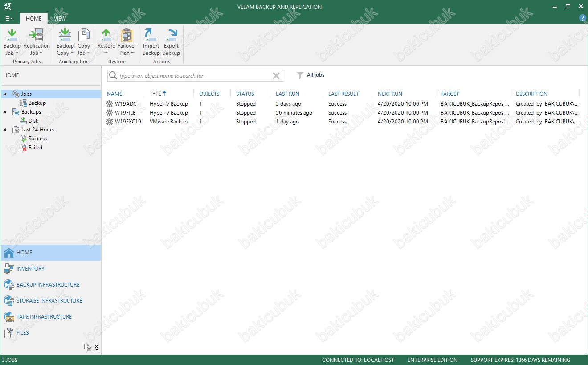Click the All jobs filter label
The width and height of the screenshot is (588, 365).
[315, 75]
